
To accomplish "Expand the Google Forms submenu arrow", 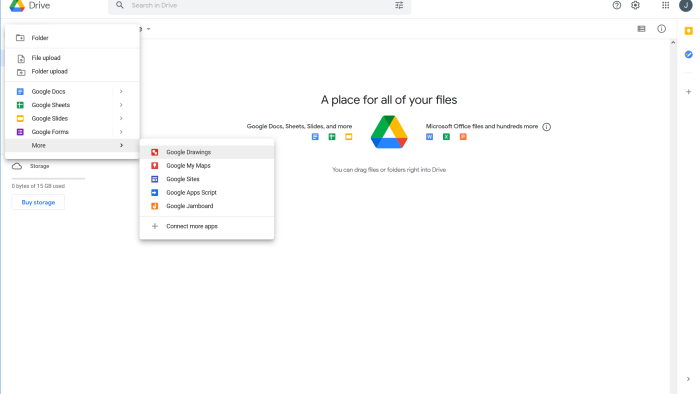I will pyautogui.click(x=121, y=132).
